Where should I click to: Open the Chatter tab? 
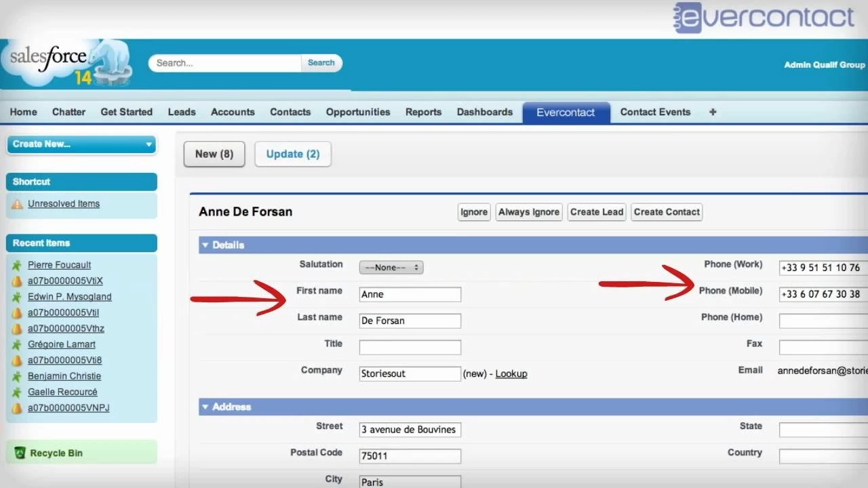(x=68, y=112)
